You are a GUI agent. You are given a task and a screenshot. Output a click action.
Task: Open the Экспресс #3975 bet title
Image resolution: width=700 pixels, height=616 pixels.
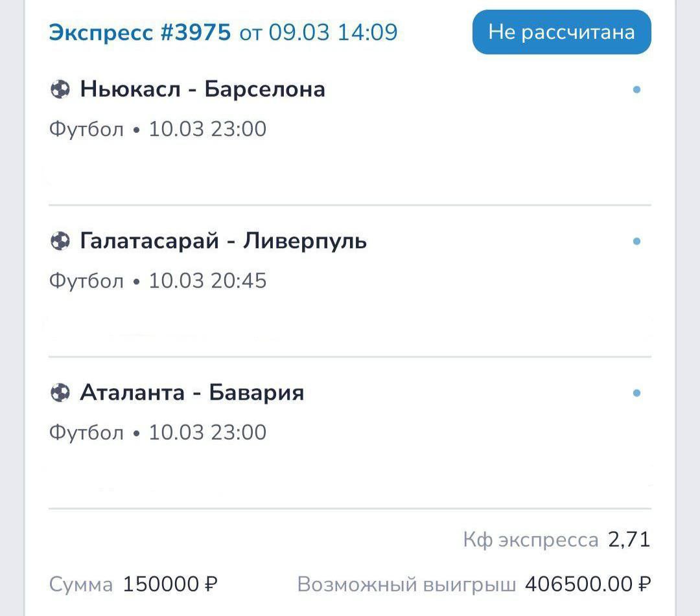(140, 32)
